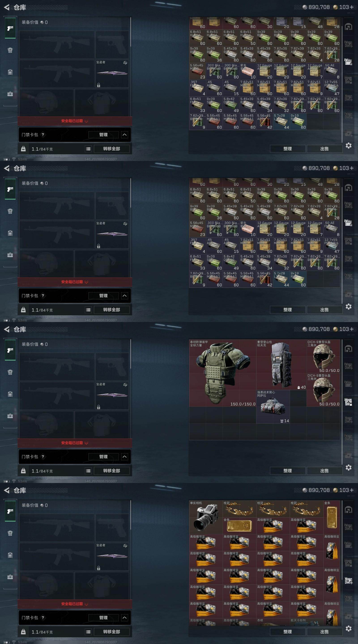In the armor screenshot, click the 出售 button
This screenshot has width=358, height=644.
[324, 471]
